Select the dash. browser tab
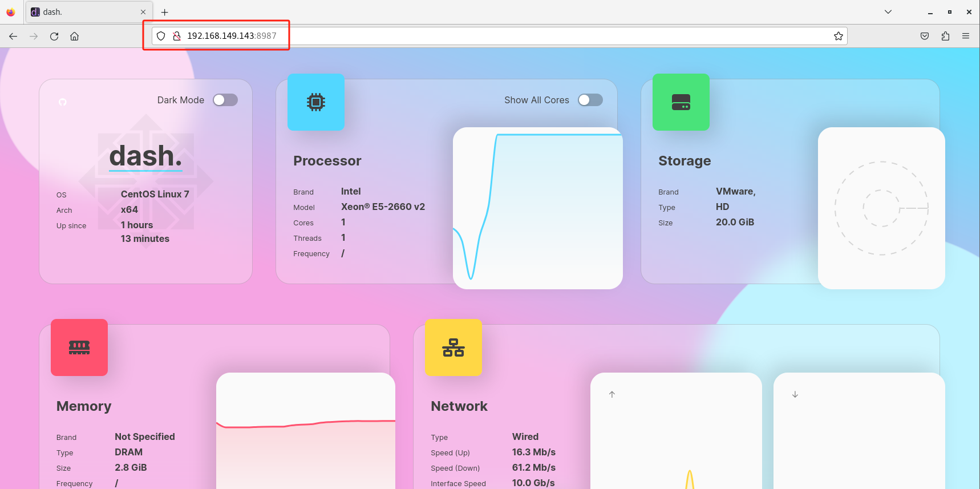 [x=86, y=12]
